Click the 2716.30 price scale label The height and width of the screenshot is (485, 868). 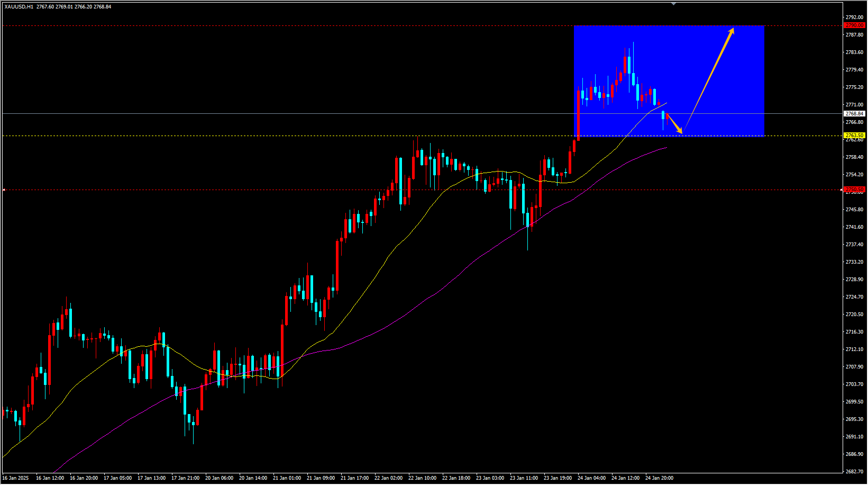click(855, 332)
